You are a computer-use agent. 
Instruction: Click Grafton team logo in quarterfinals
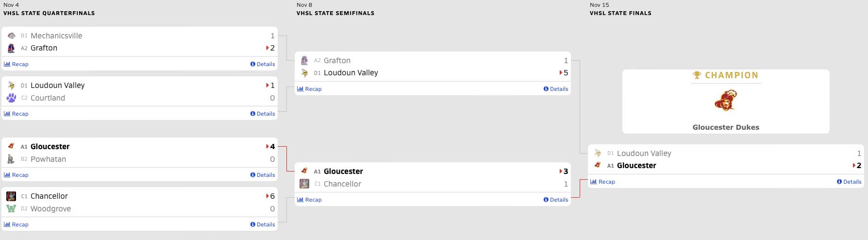tap(11, 48)
